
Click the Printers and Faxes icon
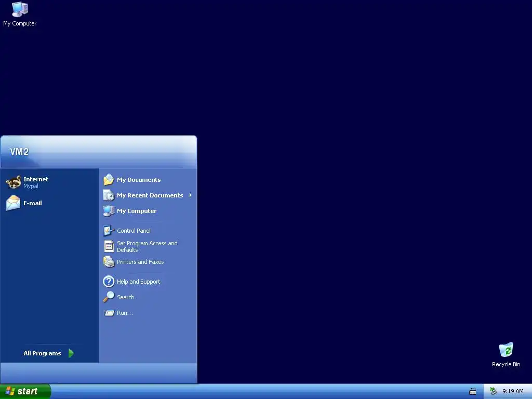pos(109,262)
